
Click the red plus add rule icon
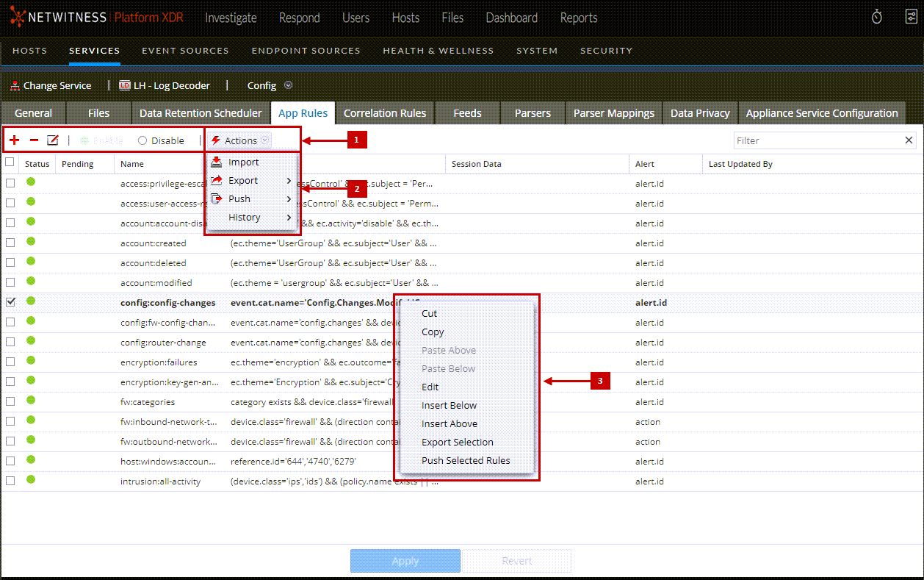(15, 140)
